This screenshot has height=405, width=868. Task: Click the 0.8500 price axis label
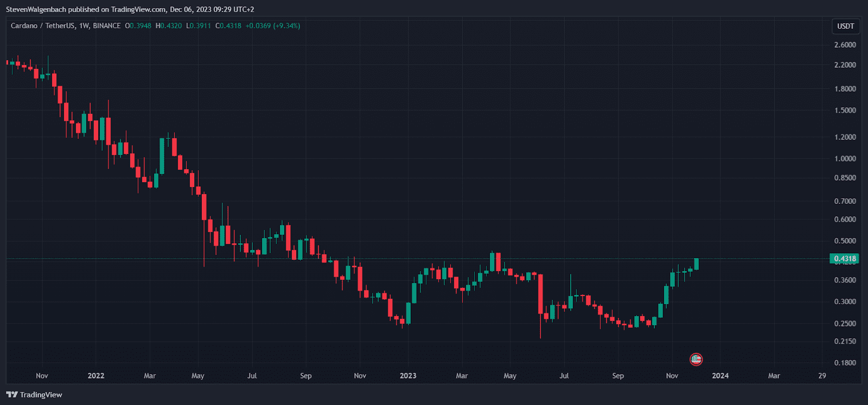point(845,178)
